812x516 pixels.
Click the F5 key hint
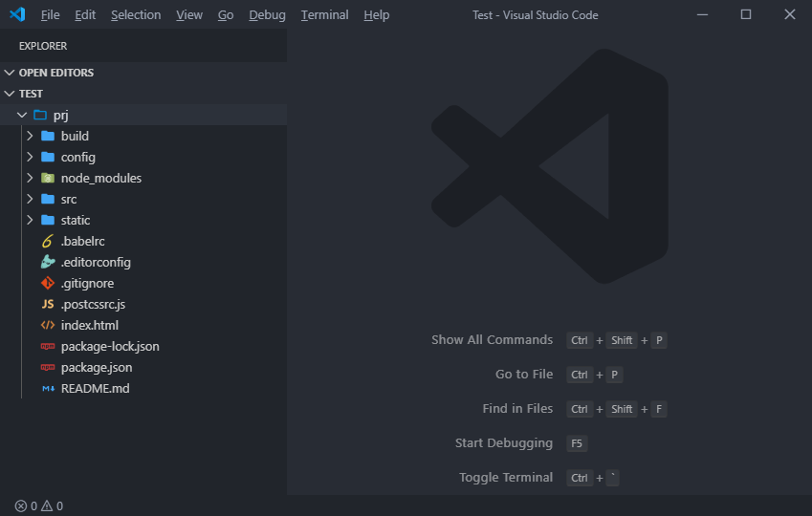[577, 443]
